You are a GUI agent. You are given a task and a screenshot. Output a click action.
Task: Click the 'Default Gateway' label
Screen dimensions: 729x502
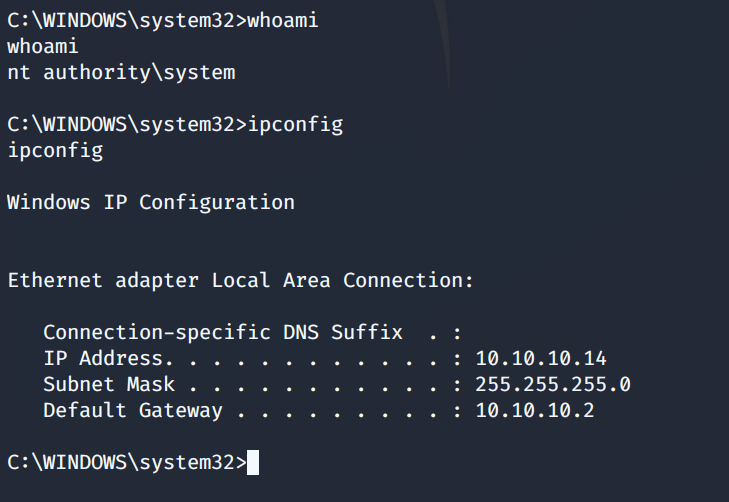pos(133,410)
